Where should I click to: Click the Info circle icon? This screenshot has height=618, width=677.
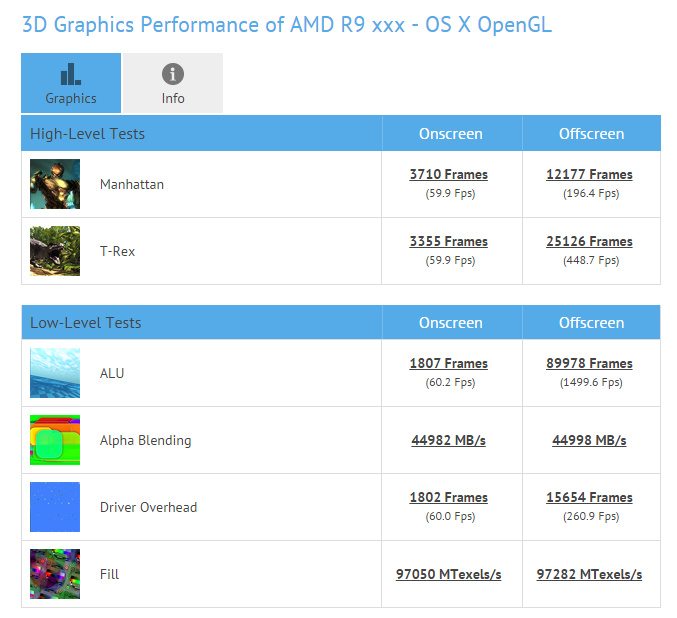pyautogui.click(x=173, y=74)
